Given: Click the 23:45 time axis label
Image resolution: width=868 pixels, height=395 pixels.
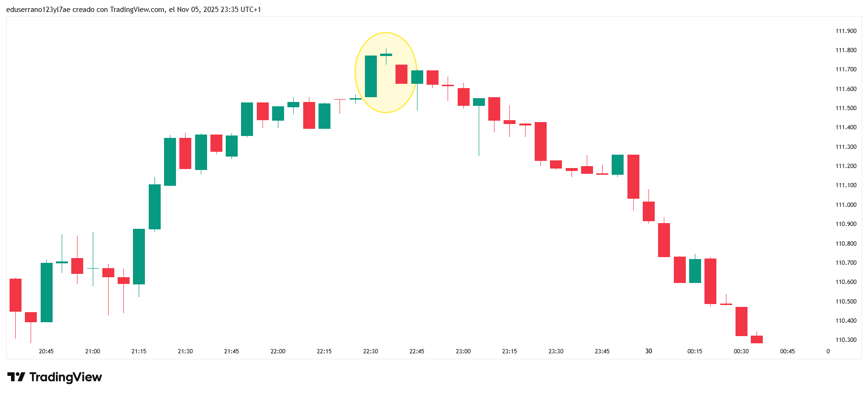Looking at the screenshot, I should (602, 351).
